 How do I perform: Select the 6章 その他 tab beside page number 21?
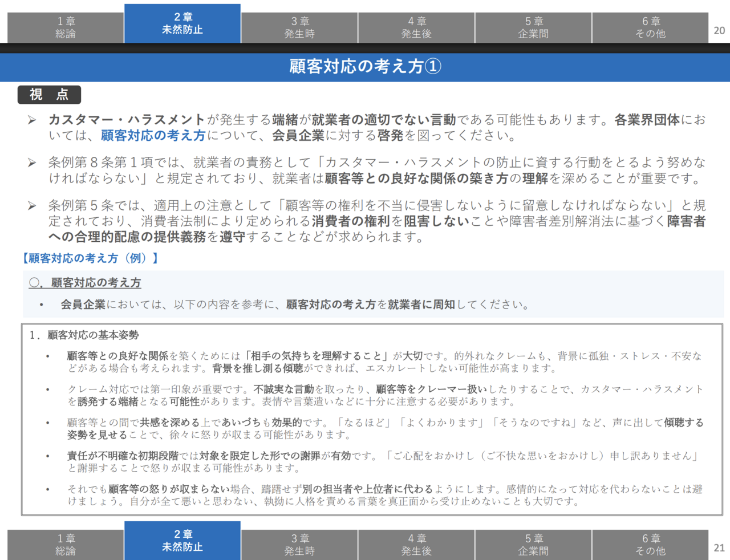[650, 545]
